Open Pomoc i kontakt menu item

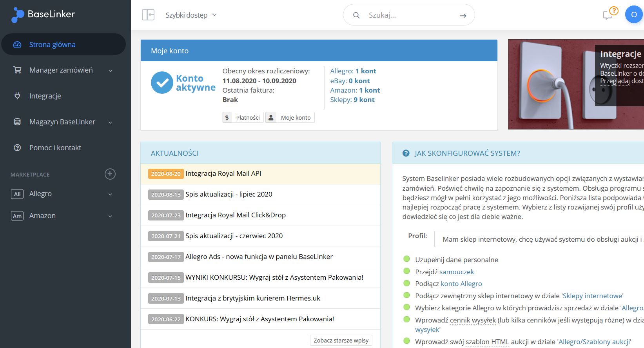pos(55,148)
